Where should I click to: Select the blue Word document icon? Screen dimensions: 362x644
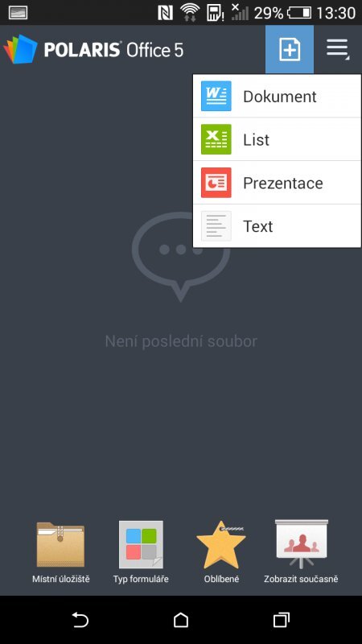point(216,96)
